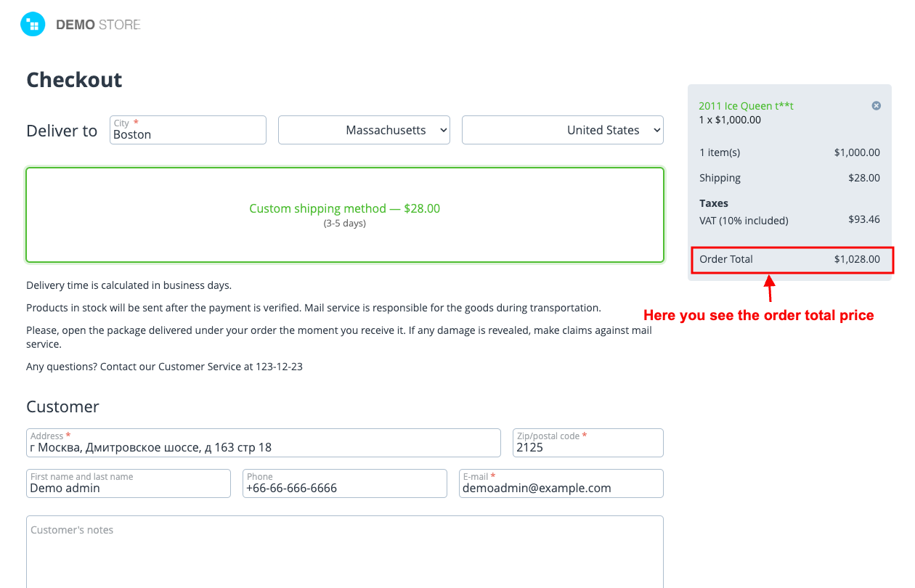Remove the 2011 Ice Queen item from cart
This screenshot has width=915, height=588.
pos(876,106)
